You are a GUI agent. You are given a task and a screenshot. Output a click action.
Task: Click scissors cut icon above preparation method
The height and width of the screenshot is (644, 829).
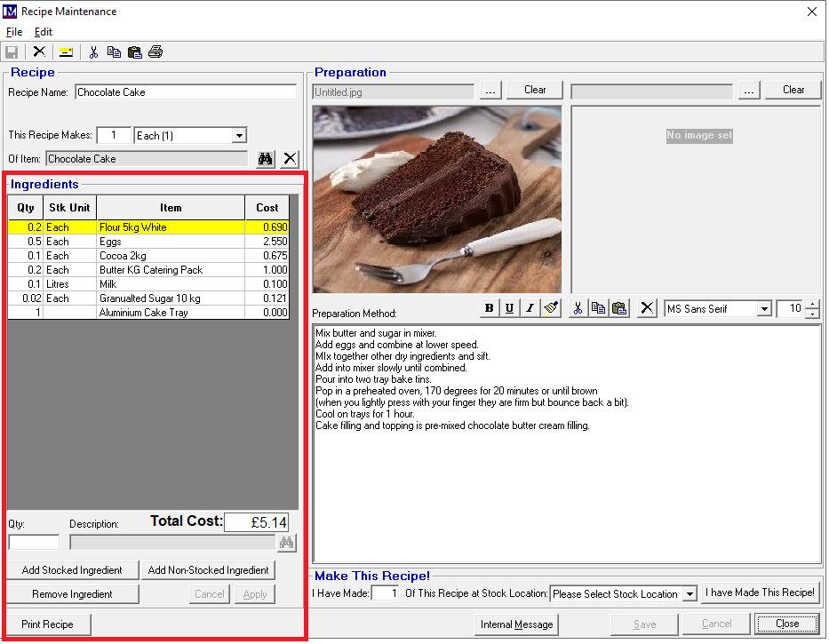click(578, 308)
